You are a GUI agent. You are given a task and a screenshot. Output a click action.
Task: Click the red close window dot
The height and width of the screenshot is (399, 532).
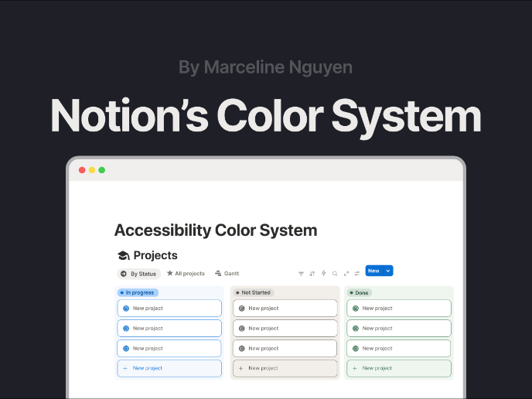pyautogui.click(x=82, y=170)
